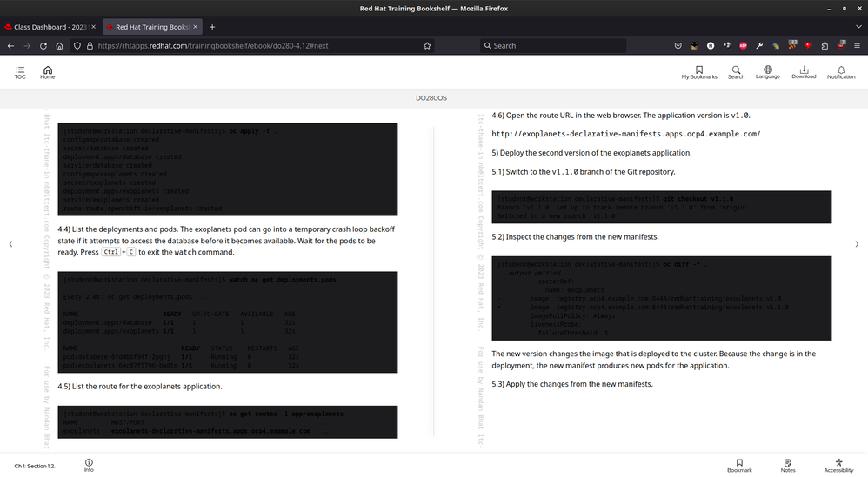
Task: Open the Pocket save icon
Action: [x=678, y=46]
